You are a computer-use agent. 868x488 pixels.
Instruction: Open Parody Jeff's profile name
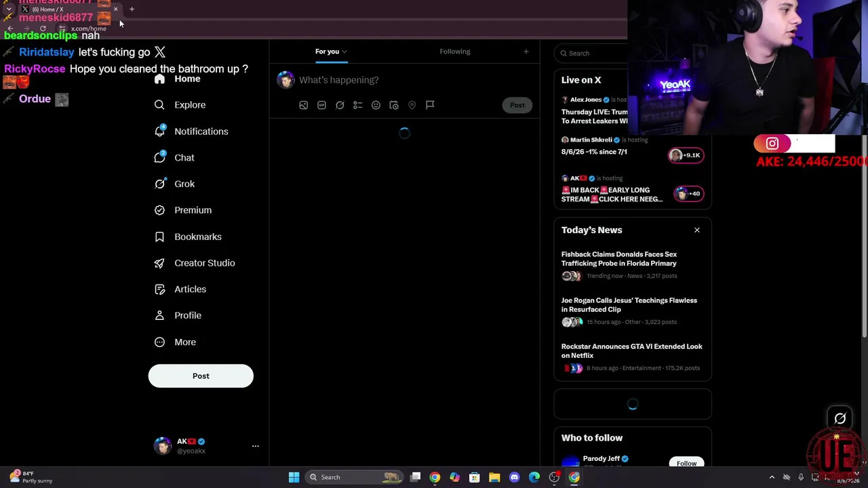[601, 459]
